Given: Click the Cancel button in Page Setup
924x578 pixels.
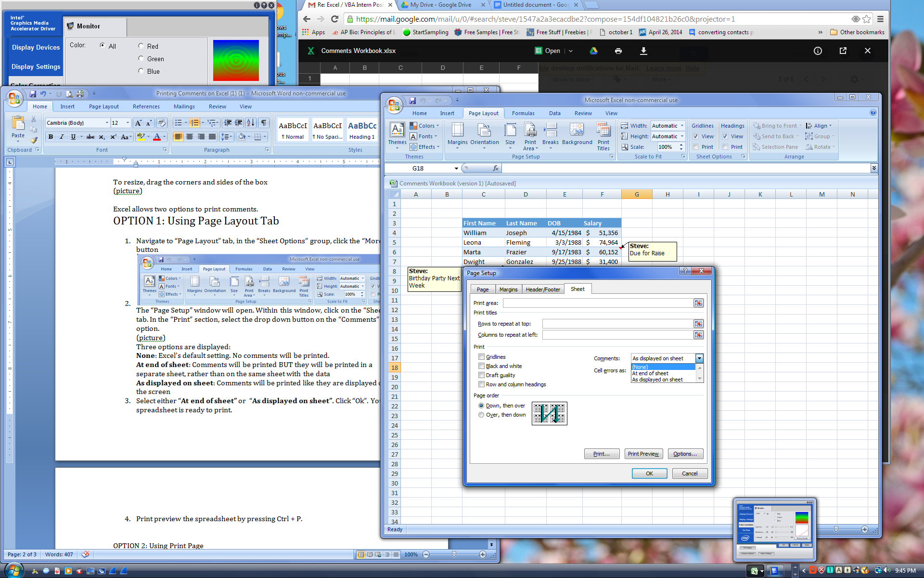Looking at the screenshot, I should [690, 473].
